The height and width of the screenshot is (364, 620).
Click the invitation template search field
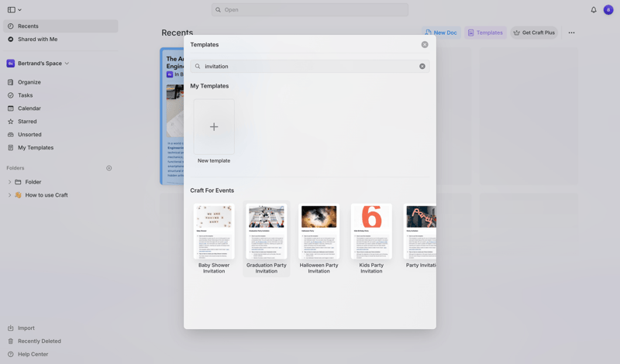click(x=309, y=67)
